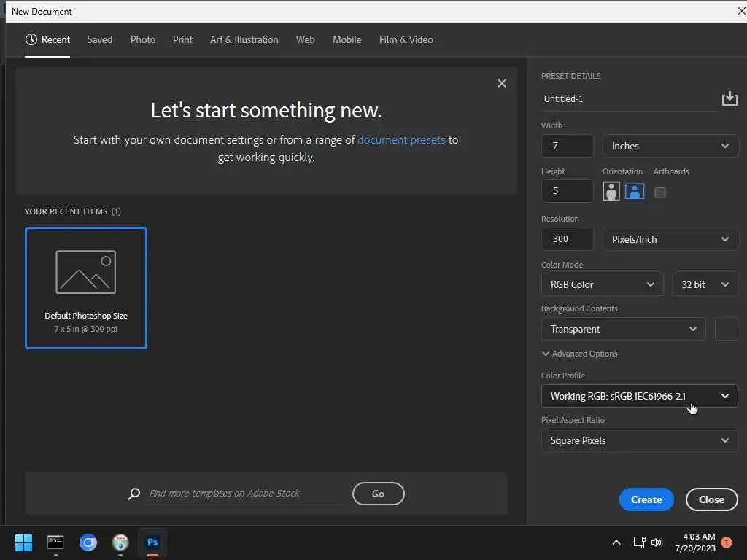
Task: Open the Pixels/Inch resolution unit dropdown
Action: pos(670,239)
